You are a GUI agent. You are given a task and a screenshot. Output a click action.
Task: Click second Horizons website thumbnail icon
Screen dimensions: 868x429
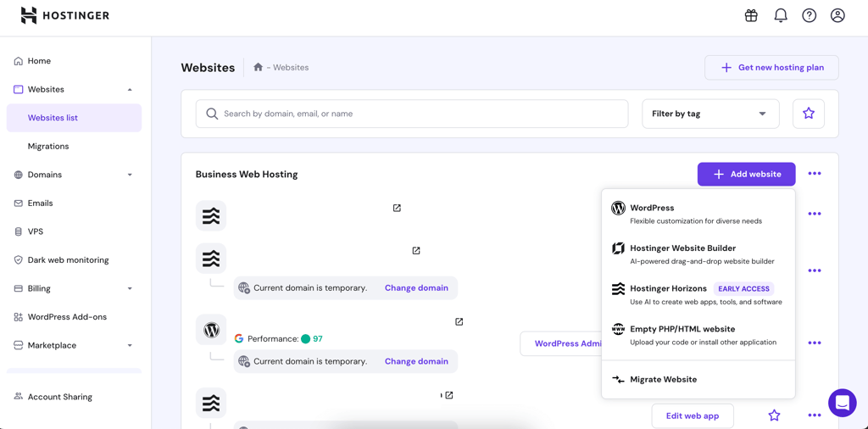pyautogui.click(x=211, y=258)
